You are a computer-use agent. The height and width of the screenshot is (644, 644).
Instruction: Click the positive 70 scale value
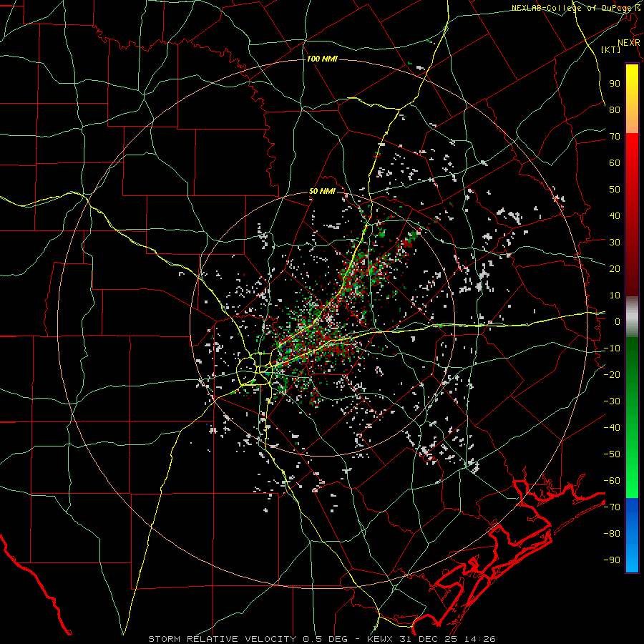(615, 137)
